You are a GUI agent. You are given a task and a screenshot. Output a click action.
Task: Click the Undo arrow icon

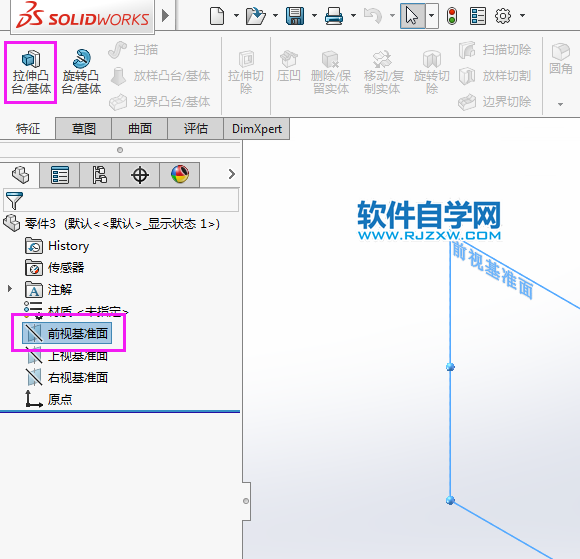(373, 16)
